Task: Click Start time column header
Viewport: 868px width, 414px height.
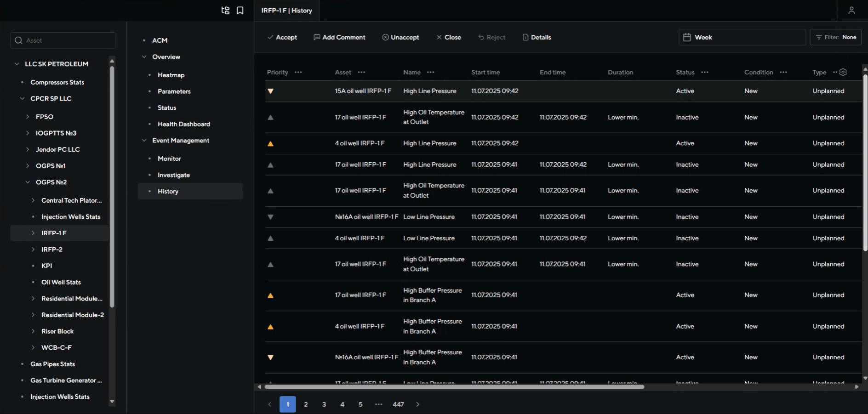Action: 485,72
